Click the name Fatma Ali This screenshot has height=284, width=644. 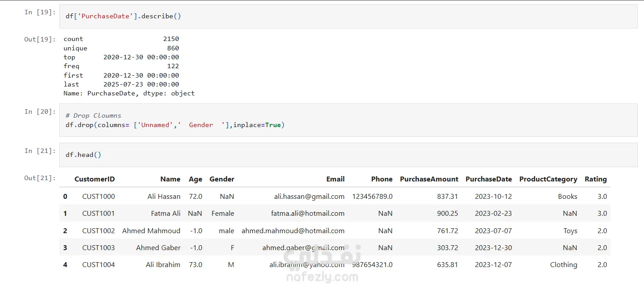(166, 214)
